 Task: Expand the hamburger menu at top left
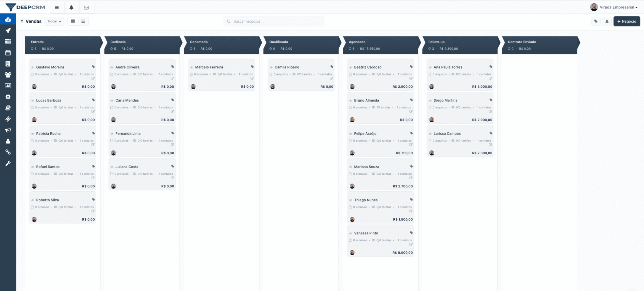point(57,7)
